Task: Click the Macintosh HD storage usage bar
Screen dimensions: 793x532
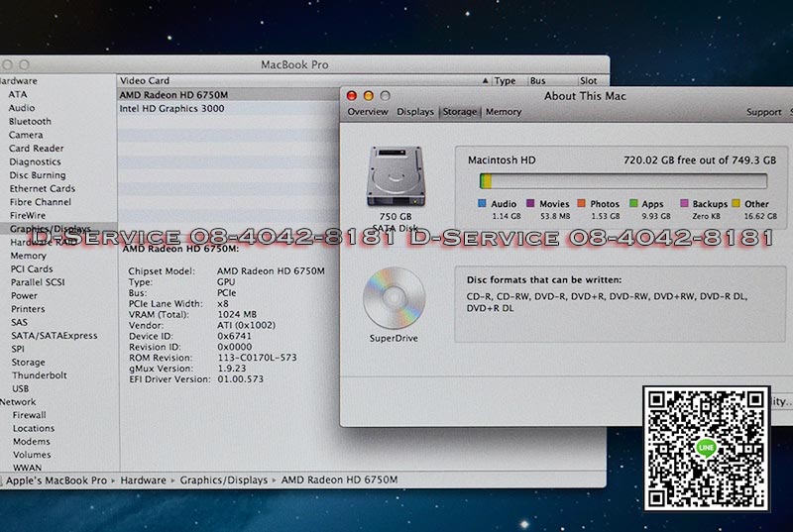Action: (x=623, y=181)
